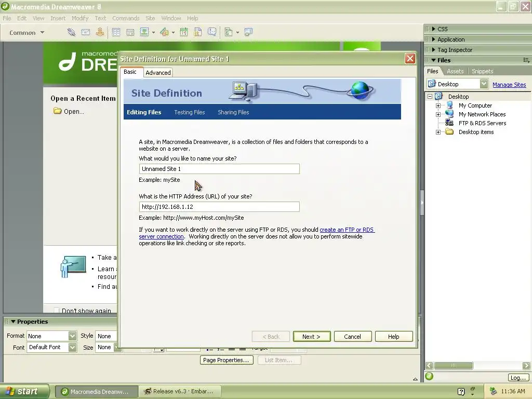Follow the create an FTP or RDS link
The height and width of the screenshot is (399, 532).
(x=347, y=230)
